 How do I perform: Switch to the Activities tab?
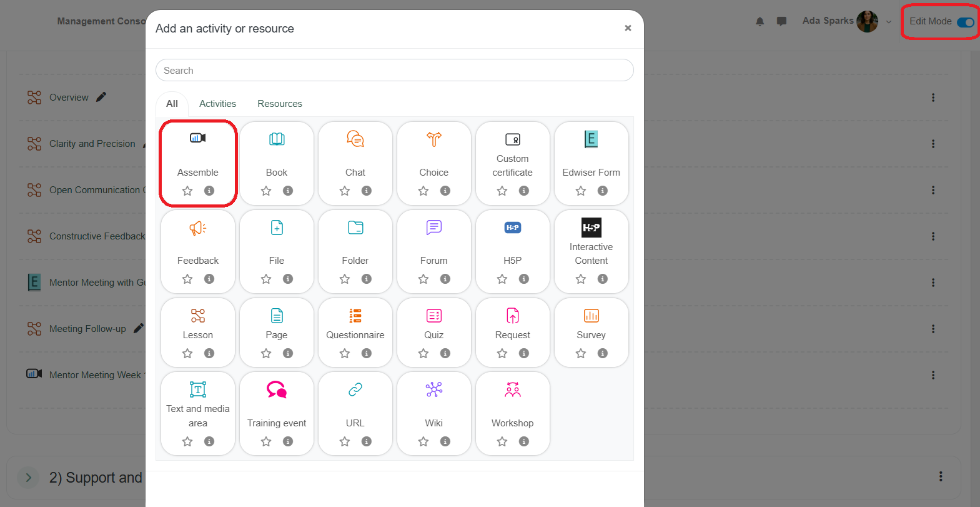(217, 104)
